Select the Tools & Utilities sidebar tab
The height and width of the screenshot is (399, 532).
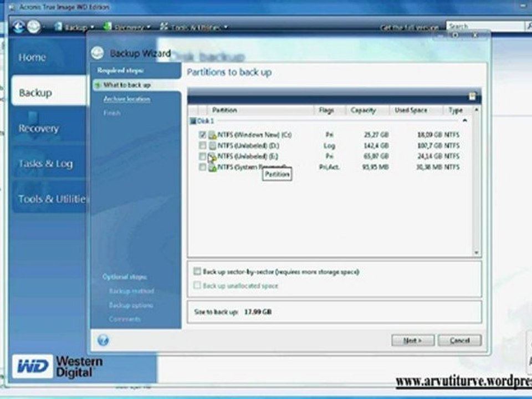tap(49, 198)
